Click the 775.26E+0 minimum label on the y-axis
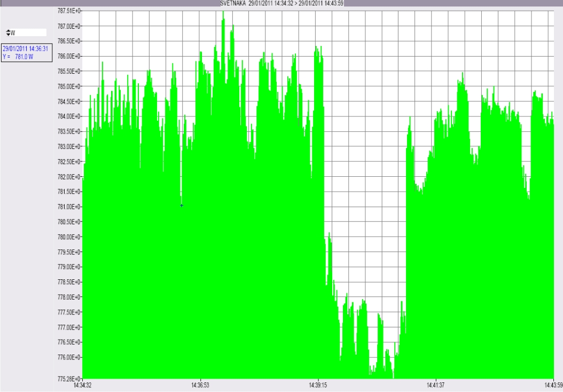563x392 pixels. [69, 378]
